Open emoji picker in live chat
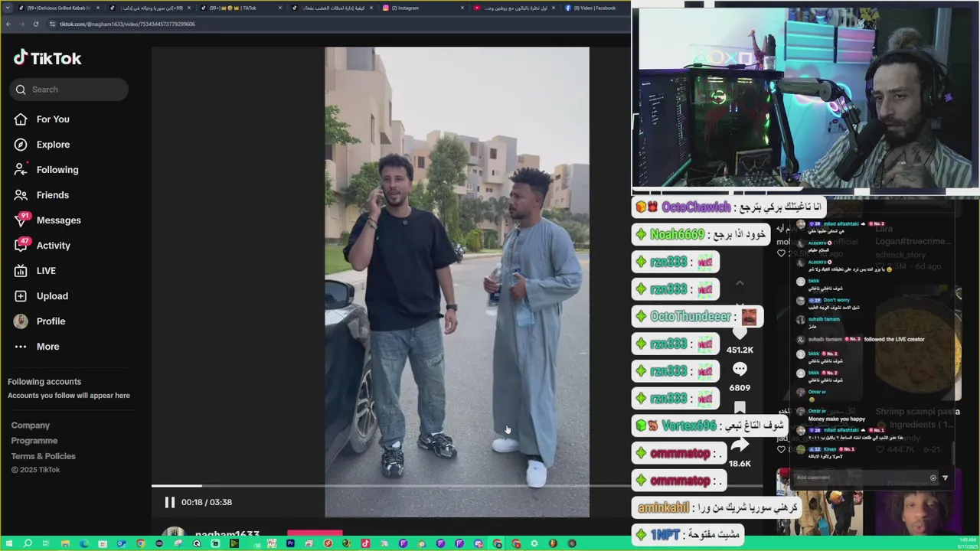The image size is (980, 551). (x=933, y=478)
